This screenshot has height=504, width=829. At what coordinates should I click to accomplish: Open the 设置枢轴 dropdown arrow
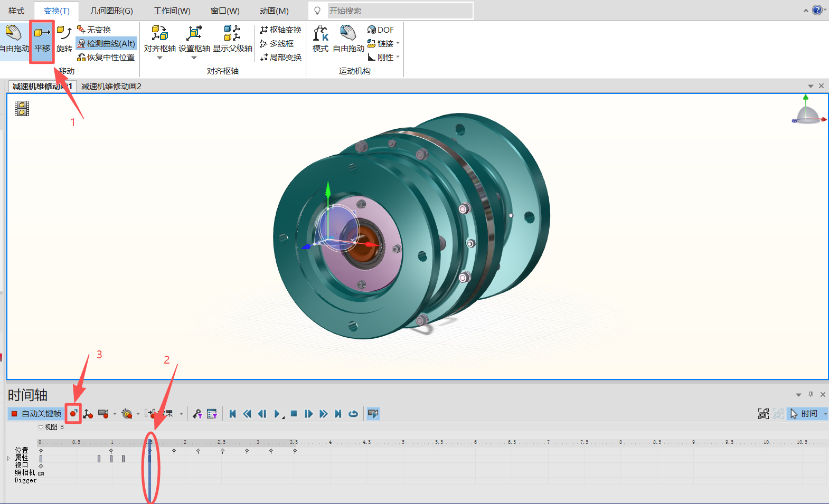(x=194, y=58)
